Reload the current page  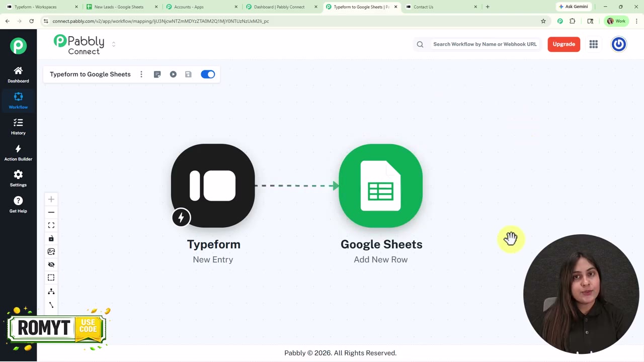(31, 21)
